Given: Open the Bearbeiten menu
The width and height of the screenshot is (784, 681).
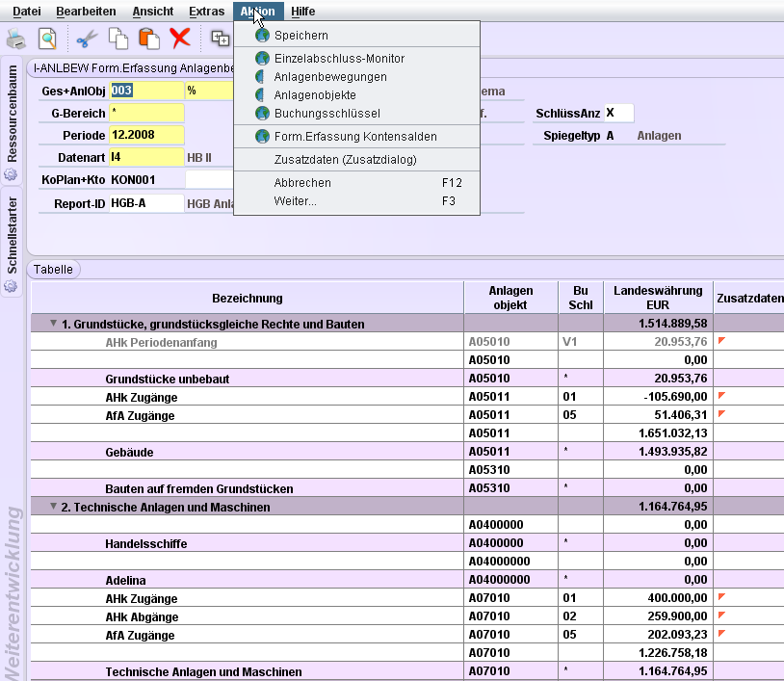Looking at the screenshot, I should [x=86, y=11].
